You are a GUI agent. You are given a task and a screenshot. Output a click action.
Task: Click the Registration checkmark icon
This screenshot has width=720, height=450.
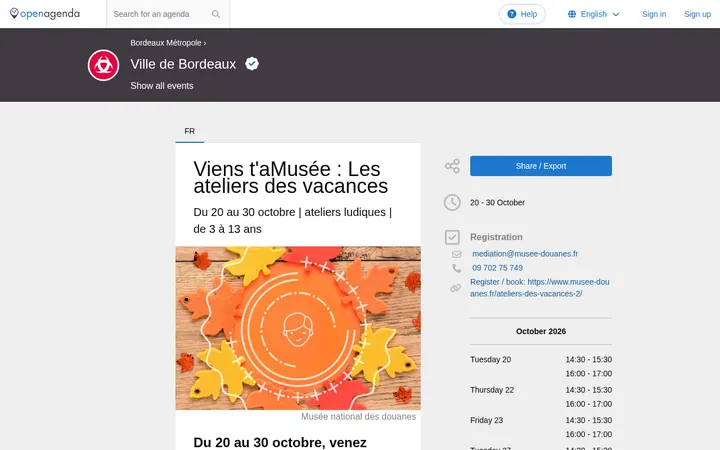click(452, 237)
